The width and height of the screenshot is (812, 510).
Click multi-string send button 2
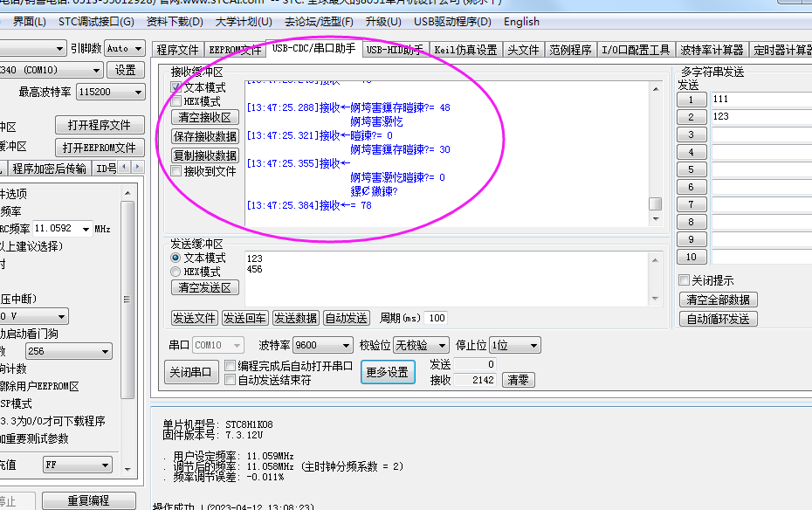pyautogui.click(x=692, y=117)
